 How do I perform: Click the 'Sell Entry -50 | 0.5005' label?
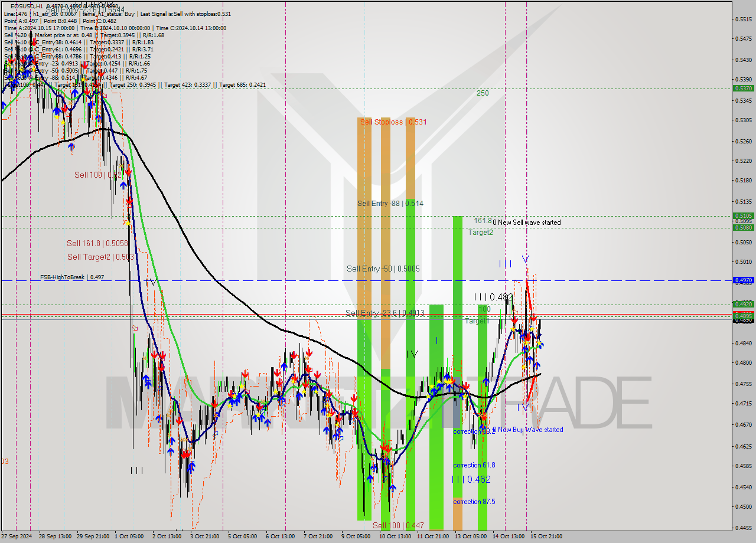click(383, 269)
